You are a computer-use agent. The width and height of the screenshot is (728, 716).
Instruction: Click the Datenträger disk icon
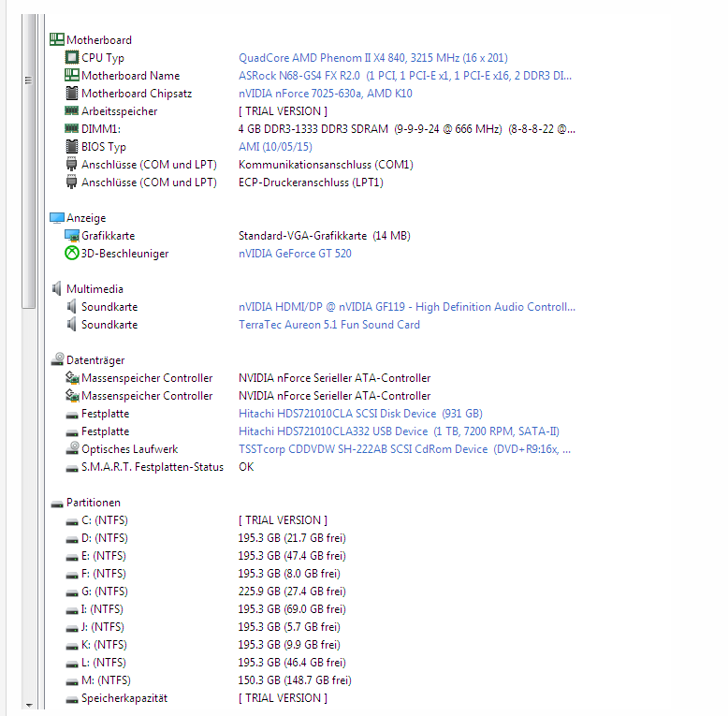(58, 358)
